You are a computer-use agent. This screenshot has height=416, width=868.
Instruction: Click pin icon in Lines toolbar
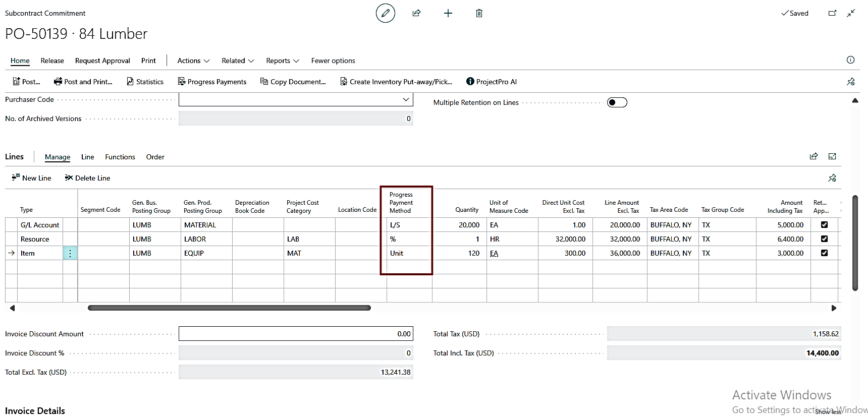click(x=832, y=178)
